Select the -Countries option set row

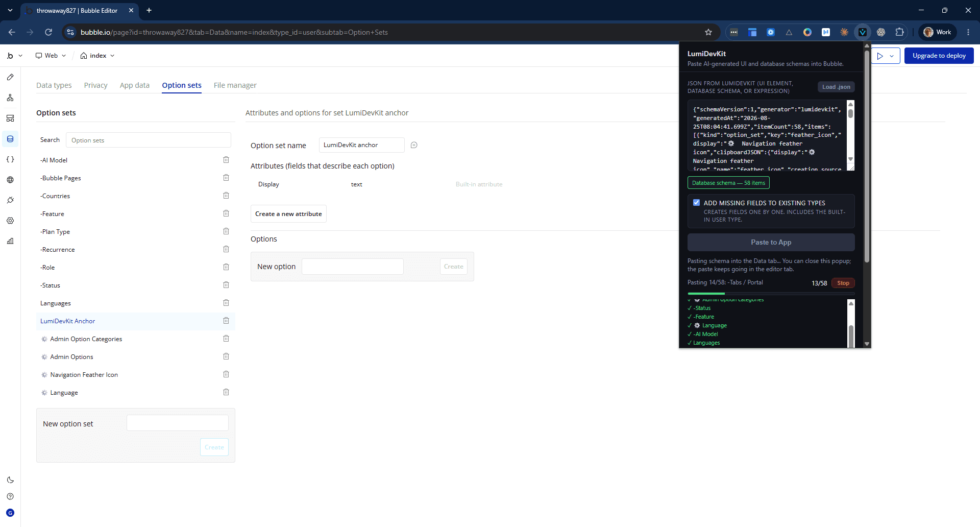(135, 196)
